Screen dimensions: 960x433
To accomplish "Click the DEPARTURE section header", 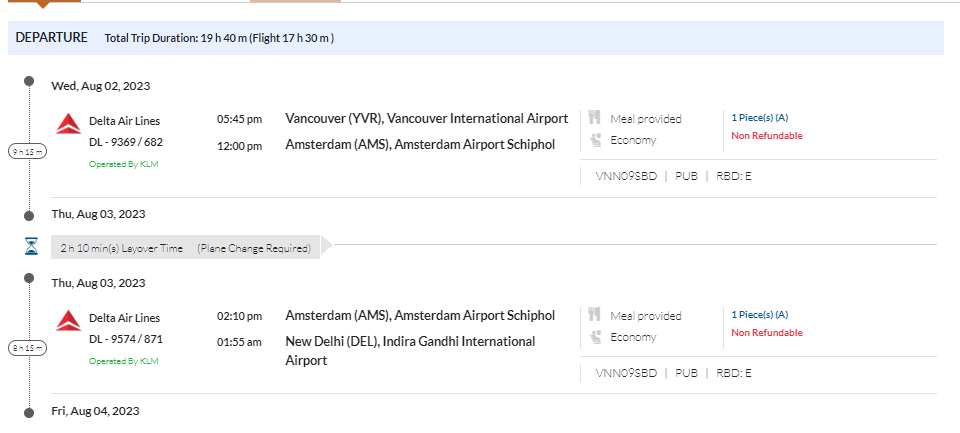I will click(52, 37).
